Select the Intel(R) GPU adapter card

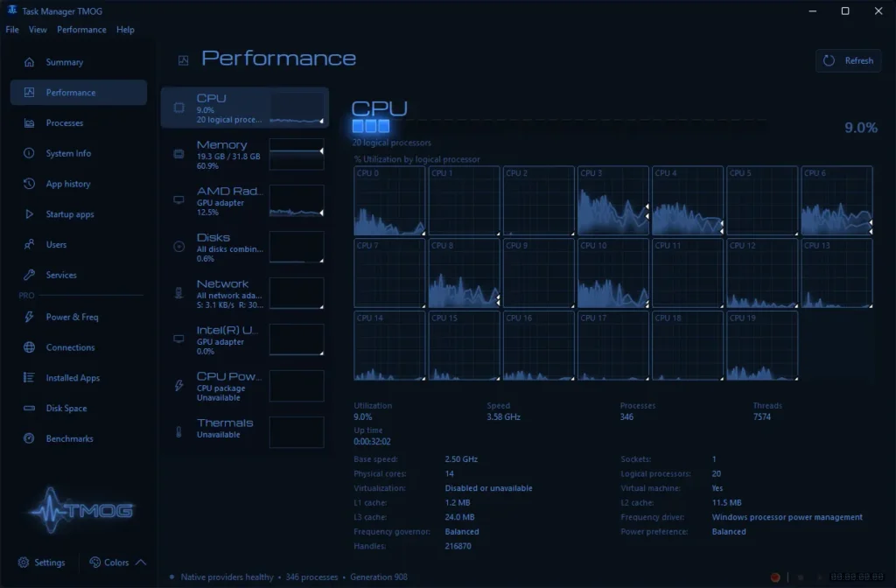pyautogui.click(x=245, y=339)
